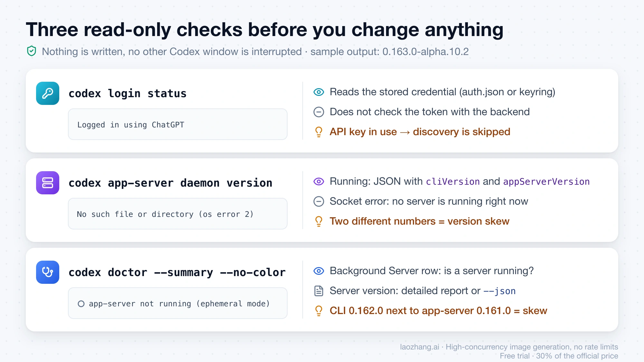Click the eye icon beside 'Reads the stored credential'

[x=319, y=92]
